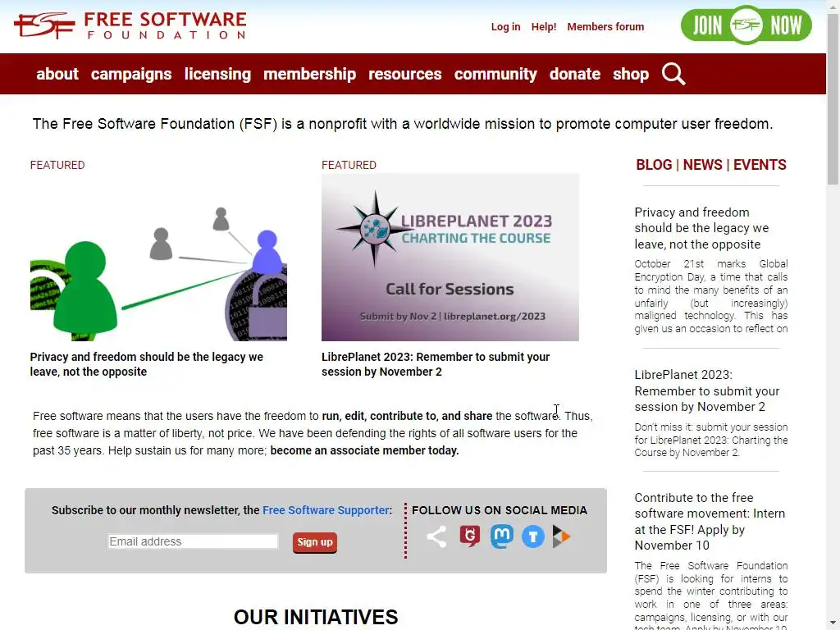Go to the shop menu item

631,74
